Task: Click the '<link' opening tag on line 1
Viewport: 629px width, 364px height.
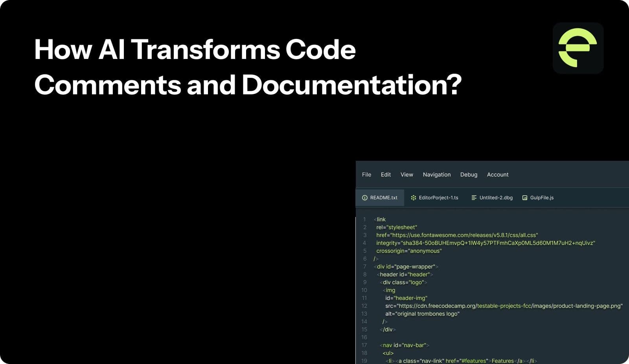Action: 380,219
